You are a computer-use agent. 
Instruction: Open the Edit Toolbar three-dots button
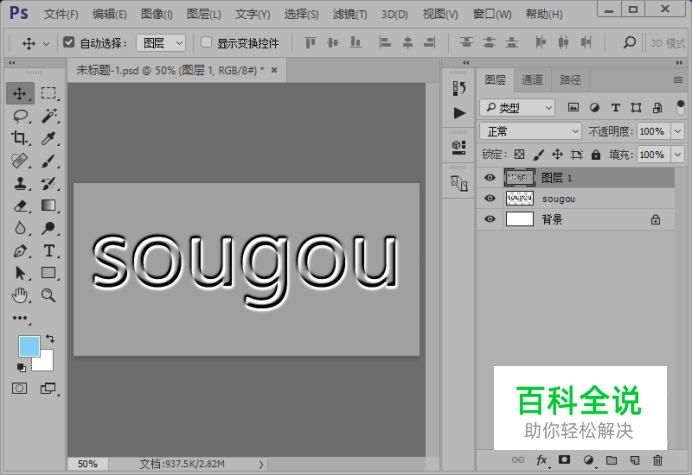click(x=20, y=318)
